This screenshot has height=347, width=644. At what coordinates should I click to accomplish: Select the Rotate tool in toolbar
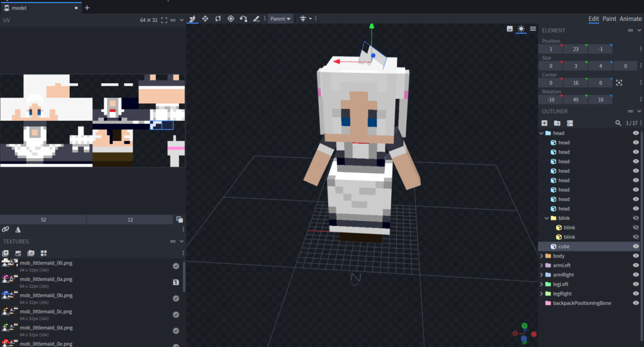click(218, 19)
